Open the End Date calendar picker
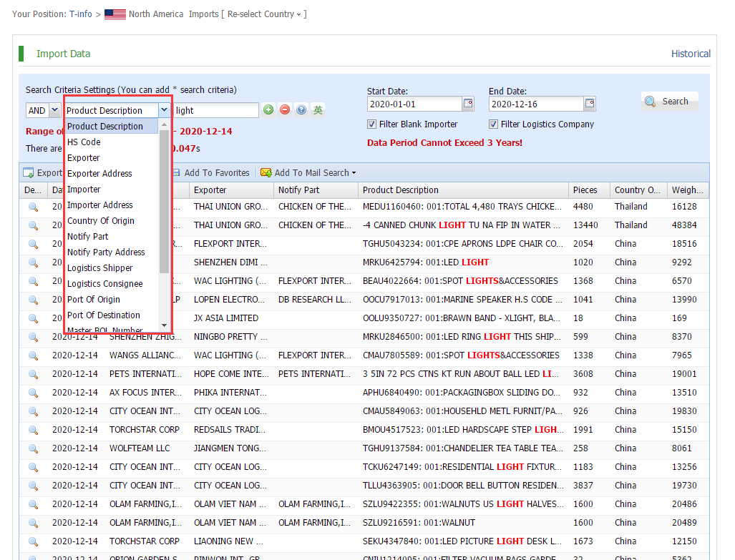 click(590, 104)
